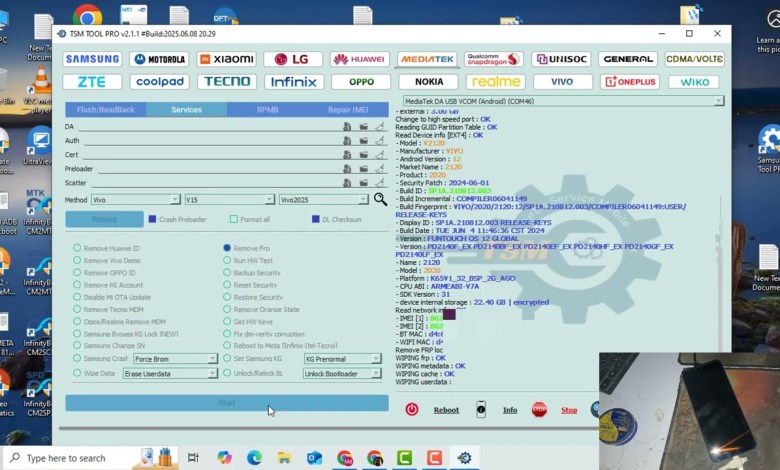This screenshot has height=470, width=780.
Task: Select the Samsung brand logo
Action: [93, 59]
